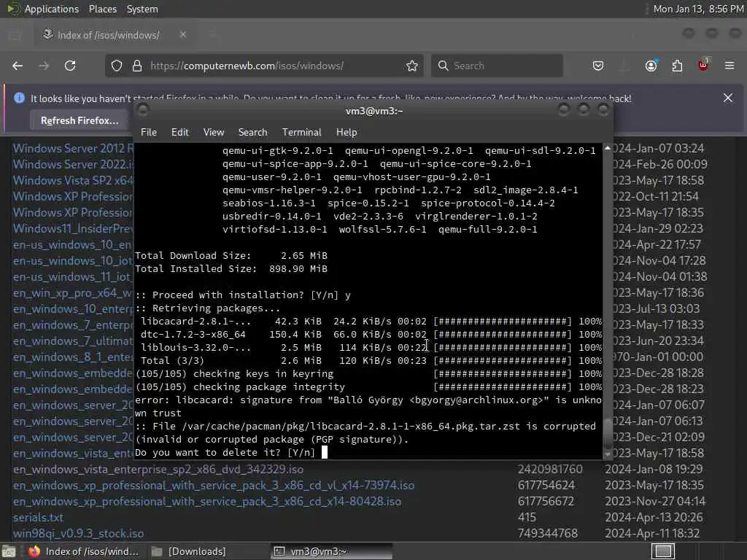Click workspace switcher in bottom panel
The width and height of the screenshot is (747, 560).
point(663,551)
